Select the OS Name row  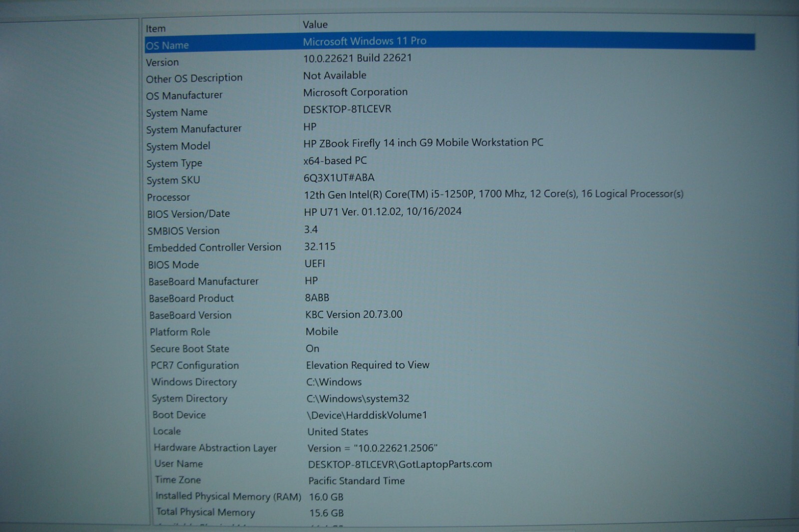point(449,43)
